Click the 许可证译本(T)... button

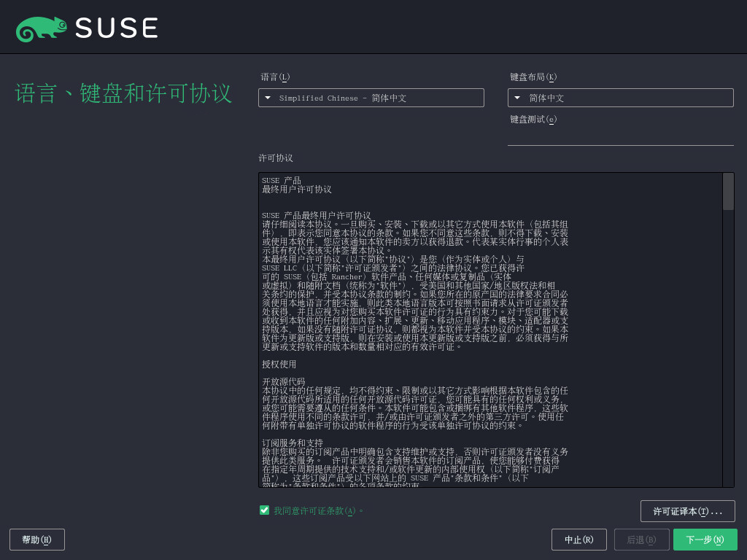[687, 511]
